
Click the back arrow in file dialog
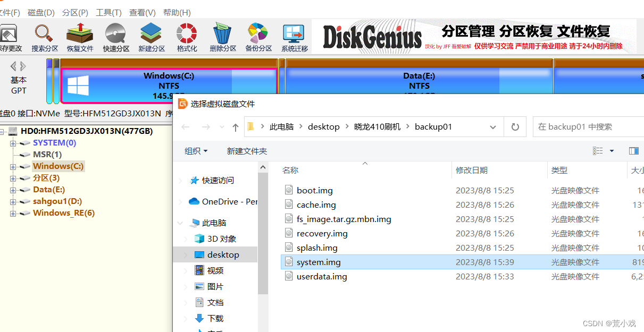click(x=185, y=127)
